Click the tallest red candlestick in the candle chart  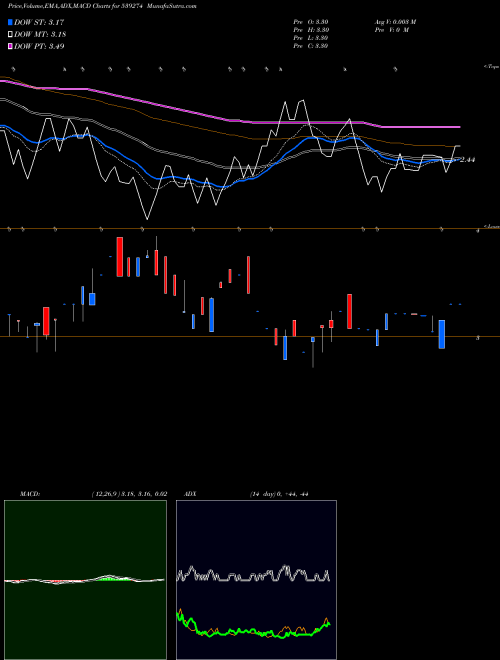coord(120,257)
